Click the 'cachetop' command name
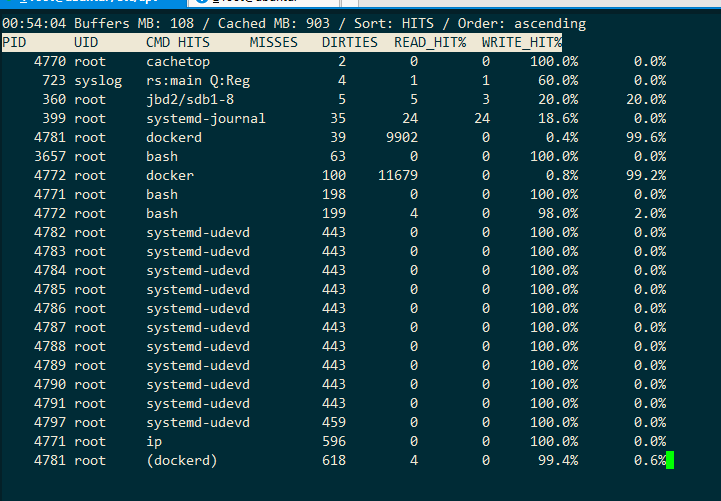Viewport: 721px width, 501px height. coord(178,62)
